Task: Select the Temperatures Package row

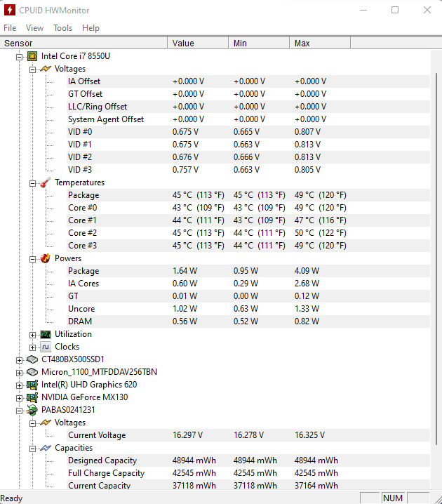Action: pyautogui.click(x=248, y=195)
